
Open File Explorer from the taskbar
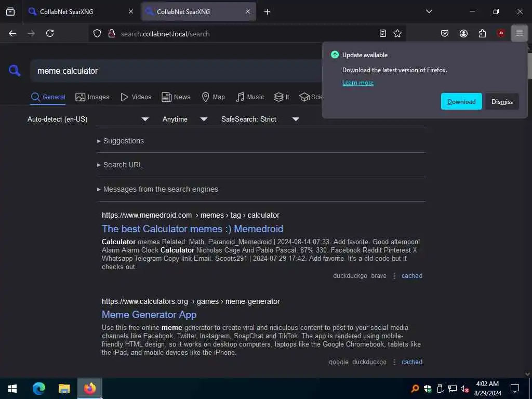tap(64, 389)
